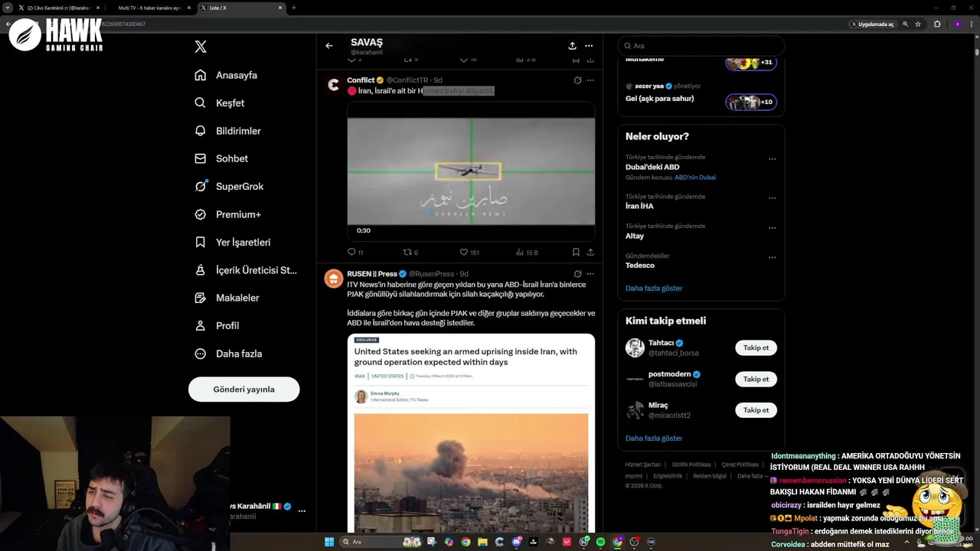The height and width of the screenshot is (551, 980).
Task: Open Discord from the taskbar
Action: tap(517, 542)
